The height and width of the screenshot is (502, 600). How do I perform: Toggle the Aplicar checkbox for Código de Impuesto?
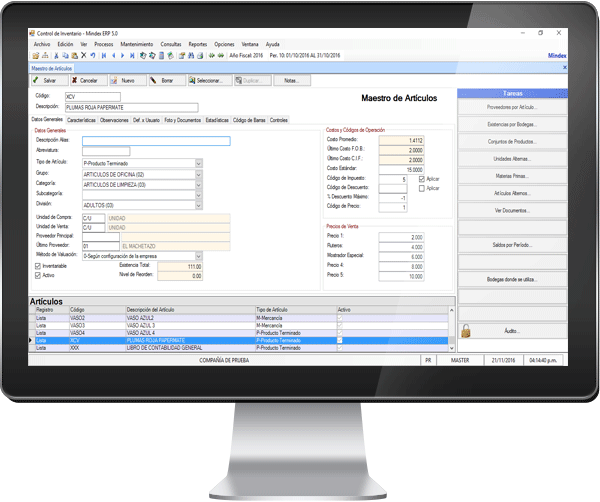[422, 179]
